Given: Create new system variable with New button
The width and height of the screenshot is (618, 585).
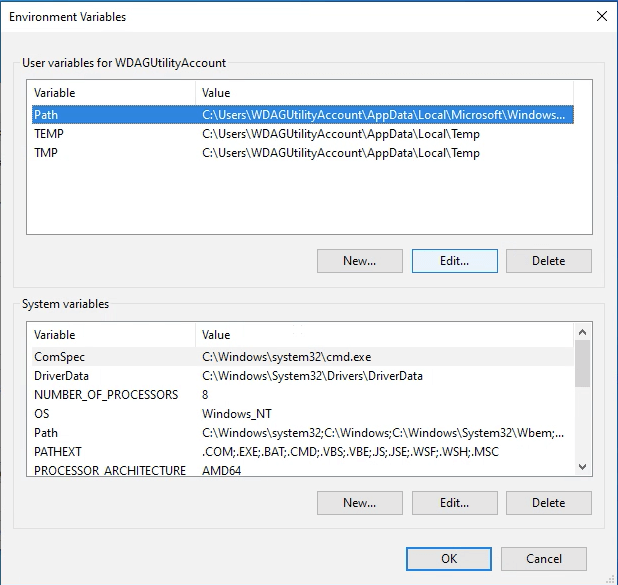Looking at the screenshot, I should 359,502.
